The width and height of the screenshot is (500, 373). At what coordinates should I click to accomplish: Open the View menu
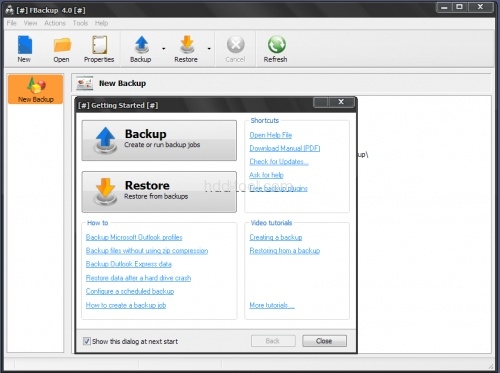coord(30,23)
